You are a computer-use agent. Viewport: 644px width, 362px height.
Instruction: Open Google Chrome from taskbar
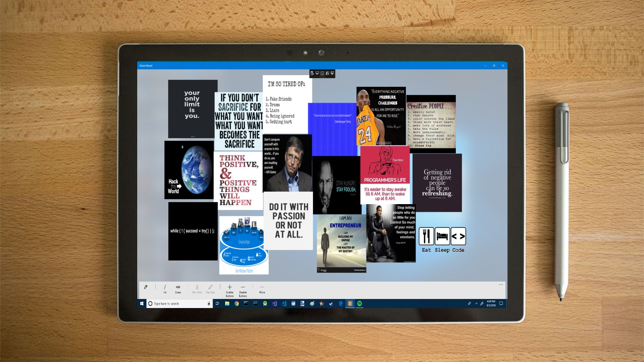point(236,304)
